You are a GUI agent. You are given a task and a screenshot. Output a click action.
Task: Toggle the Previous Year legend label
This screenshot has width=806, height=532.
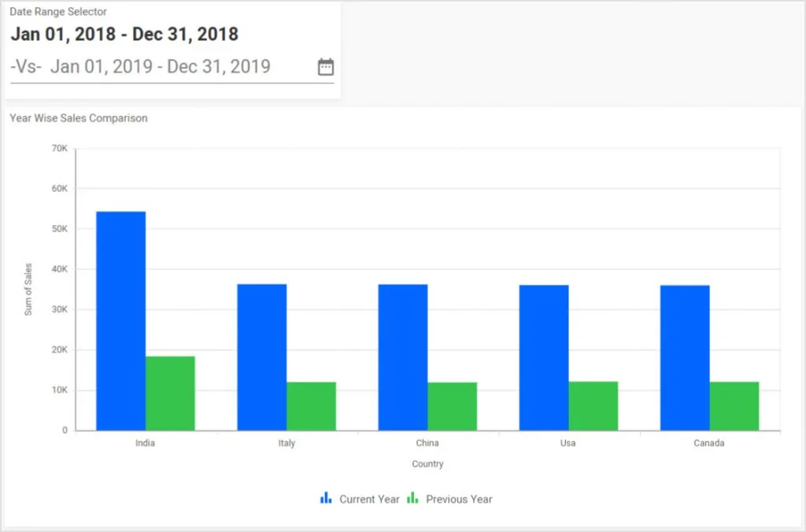click(x=459, y=499)
